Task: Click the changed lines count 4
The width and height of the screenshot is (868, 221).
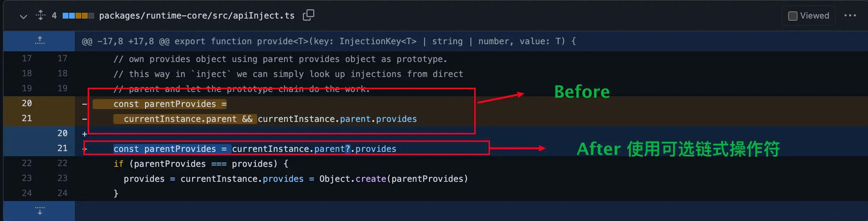Action: click(54, 16)
